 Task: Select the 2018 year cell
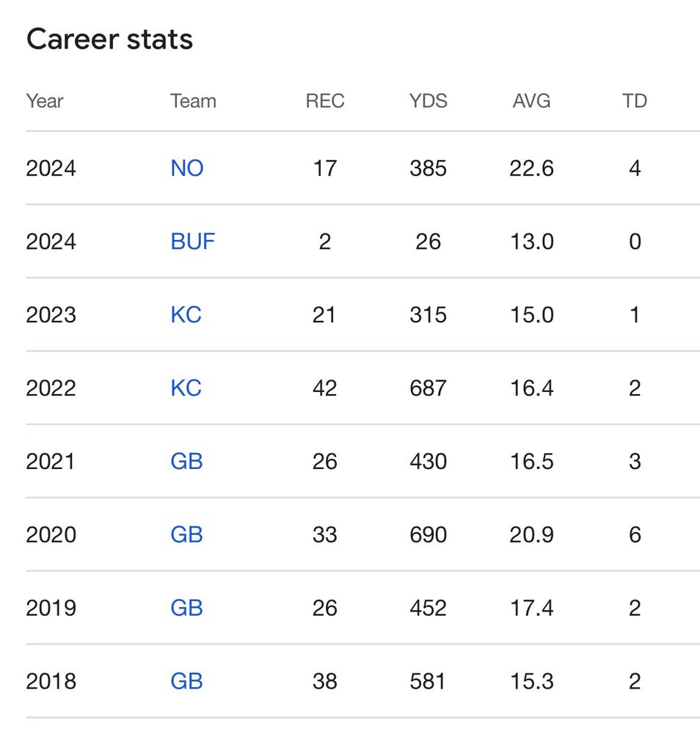[51, 681]
